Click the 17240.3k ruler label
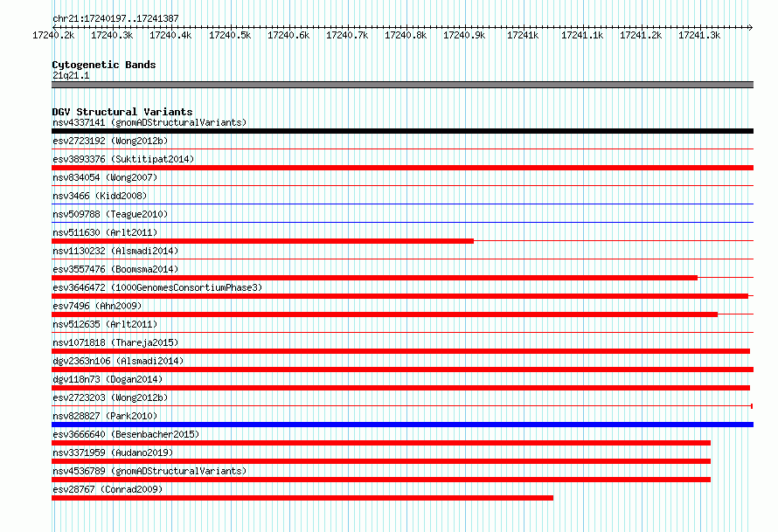The image size is (778, 532). pos(112,35)
